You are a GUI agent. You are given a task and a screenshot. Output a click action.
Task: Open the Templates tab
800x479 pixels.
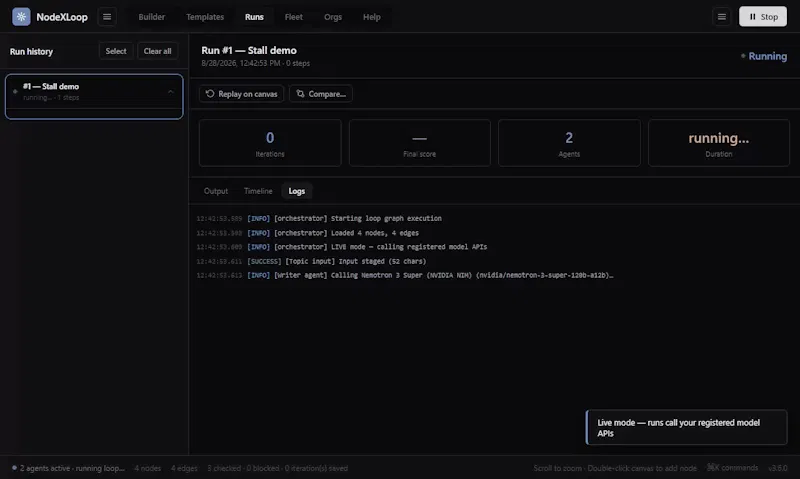point(205,17)
